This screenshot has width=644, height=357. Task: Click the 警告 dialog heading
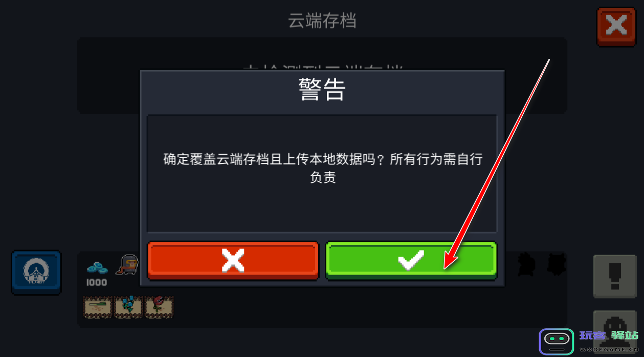(322, 90)
